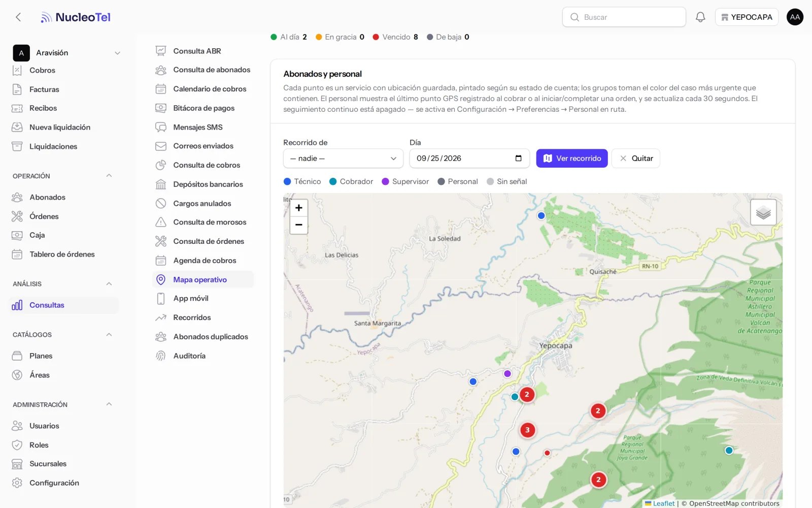This screenshot has width=812, height=508.
Task: Click the Consulta de morosos warning icon
Action: (161, 223)
